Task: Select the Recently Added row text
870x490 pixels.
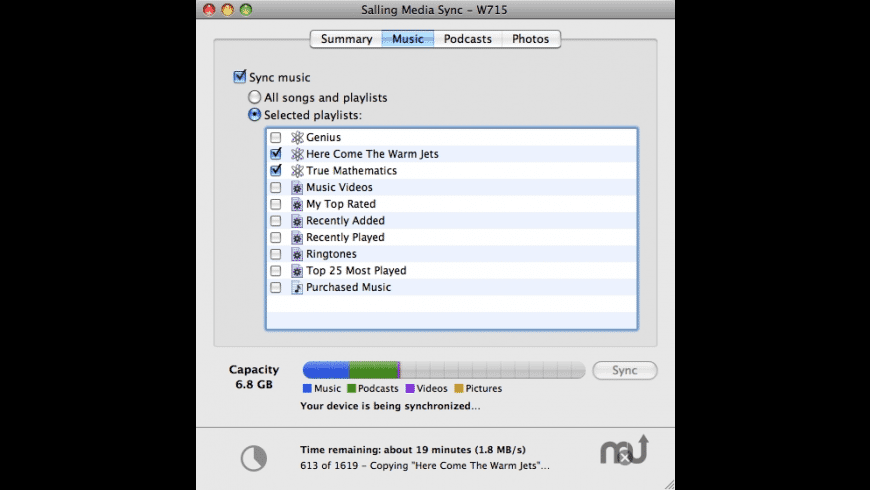Action: [x=346, y=221]
